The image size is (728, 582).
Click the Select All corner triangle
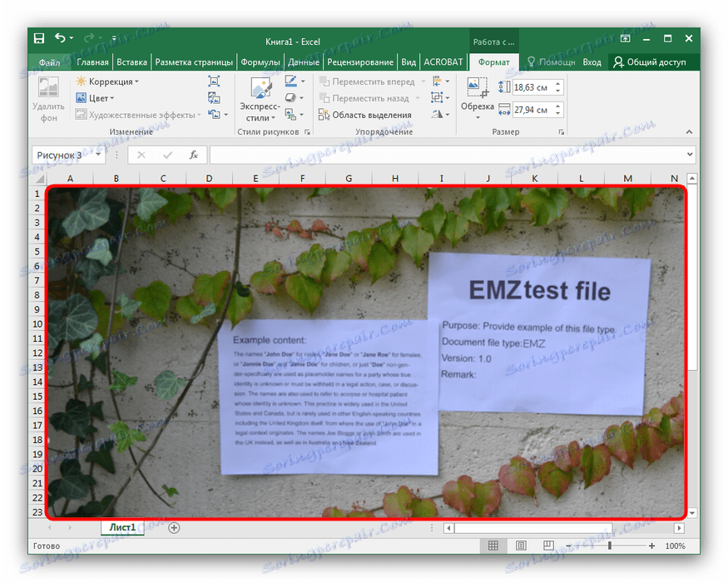[x=39, y=179]
